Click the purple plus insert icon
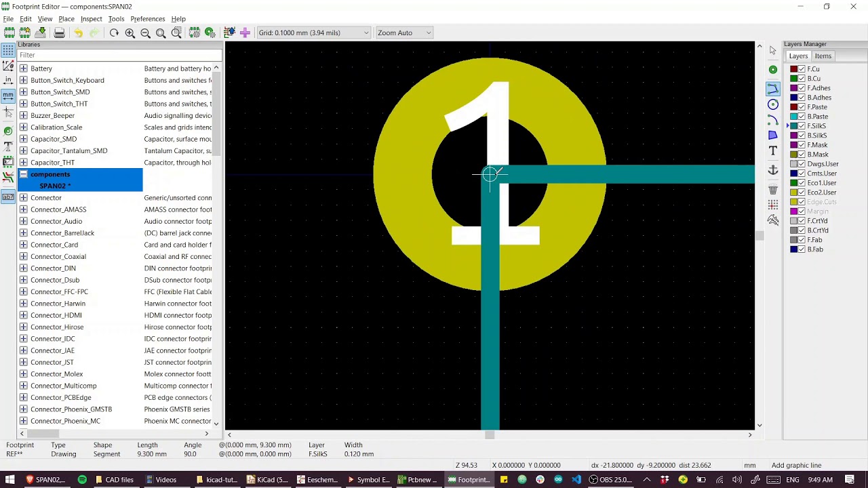This screenshot has width=868, height=488. point(245,33)
